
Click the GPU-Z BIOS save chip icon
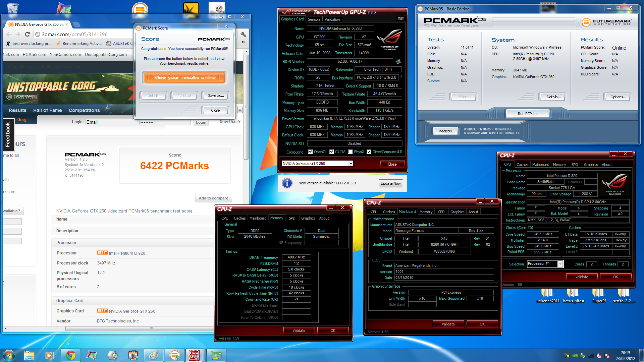coord(398,61)
